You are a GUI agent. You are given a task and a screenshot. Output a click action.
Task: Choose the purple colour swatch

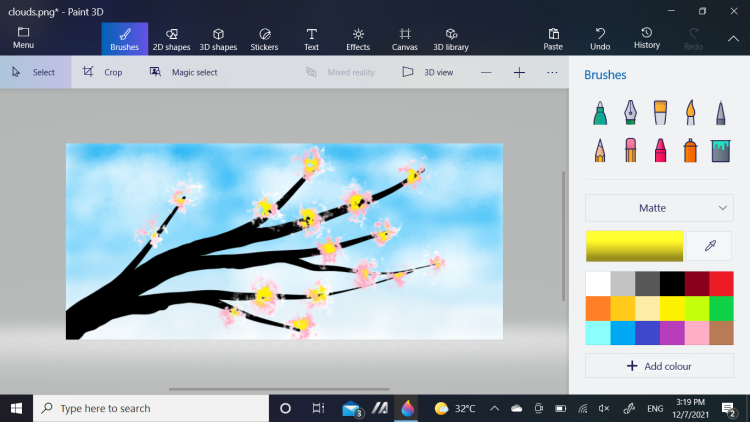672,333
